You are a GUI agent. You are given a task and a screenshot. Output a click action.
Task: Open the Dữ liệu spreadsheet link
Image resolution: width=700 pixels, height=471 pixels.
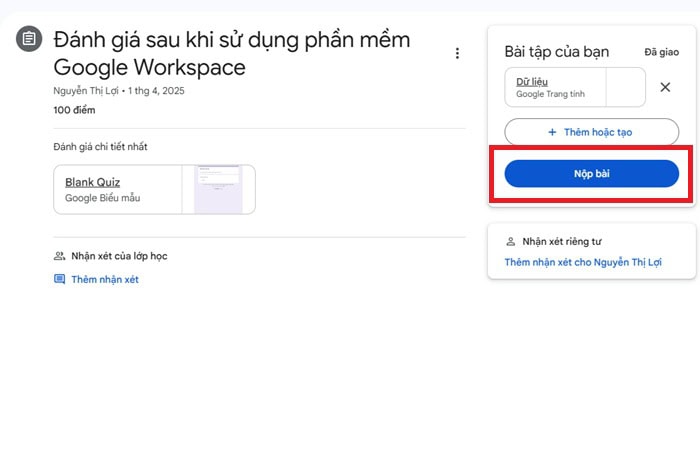point(531,81)
